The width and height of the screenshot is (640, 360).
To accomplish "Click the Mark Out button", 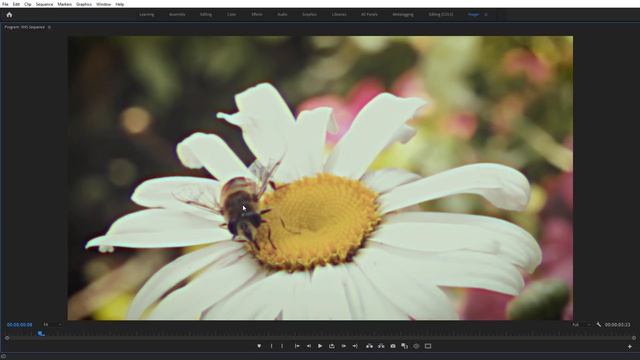I will pyautogui.click(x=282, y=346).
